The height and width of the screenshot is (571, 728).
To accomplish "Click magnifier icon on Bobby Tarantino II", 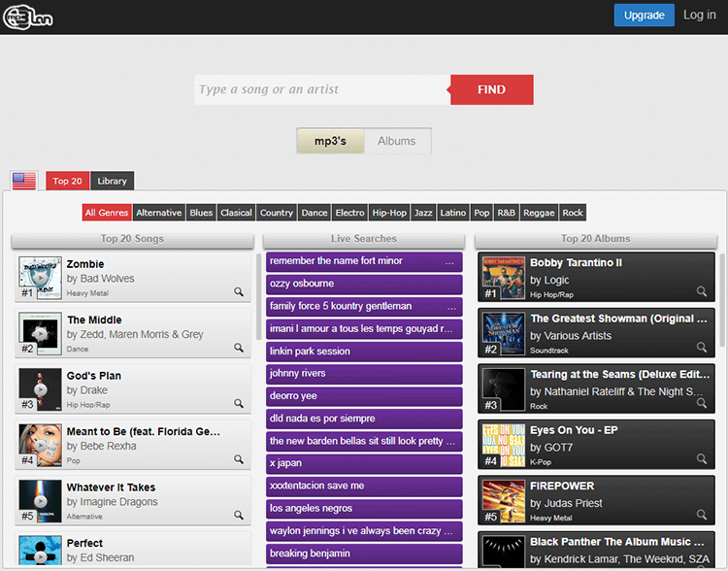I will tap(702, 291).
